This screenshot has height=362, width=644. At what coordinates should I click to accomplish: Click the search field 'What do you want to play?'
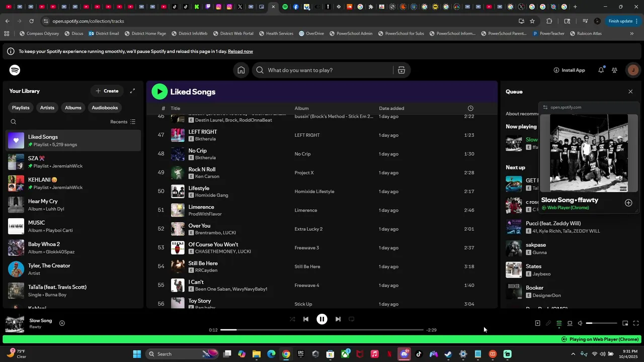(x=322, y=70)
